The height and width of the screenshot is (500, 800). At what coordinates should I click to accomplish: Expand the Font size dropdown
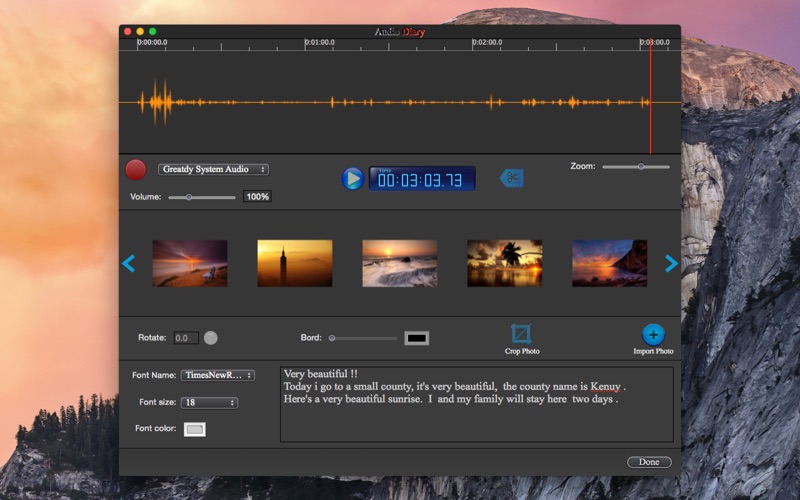(x=209, y=403)
